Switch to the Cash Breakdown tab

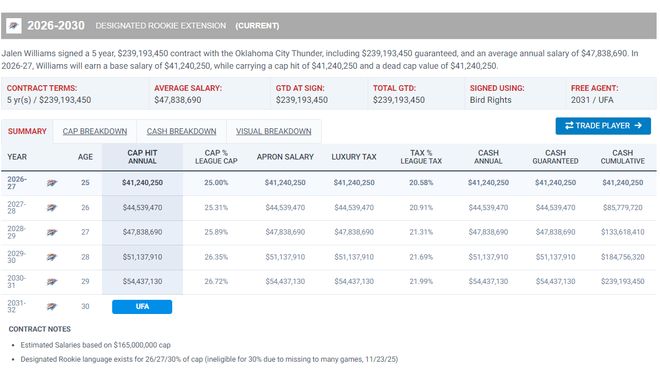pos(181,131)
